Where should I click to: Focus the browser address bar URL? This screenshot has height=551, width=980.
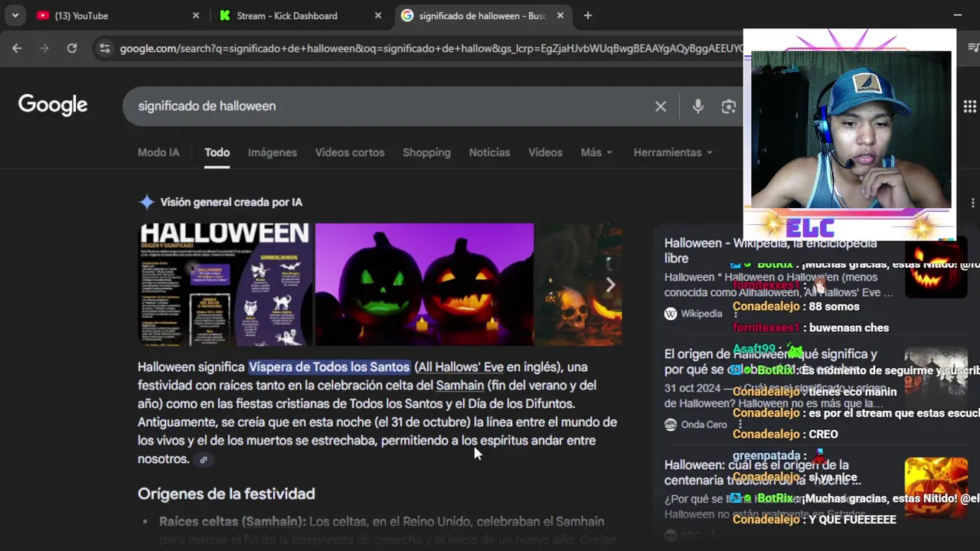431,48
